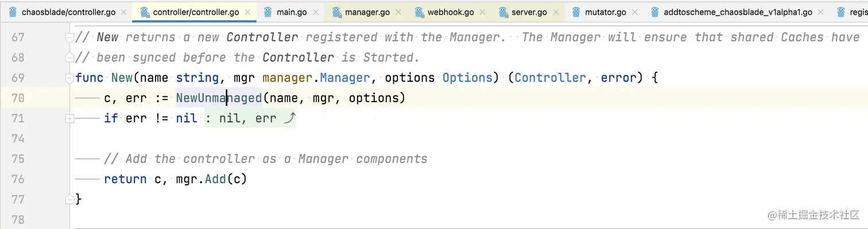Click the gopher icon on addtoscheme_chaosblade_v1alpha1.go tab
This screenshot has height=229, width=868.
(x=654, y=12)
